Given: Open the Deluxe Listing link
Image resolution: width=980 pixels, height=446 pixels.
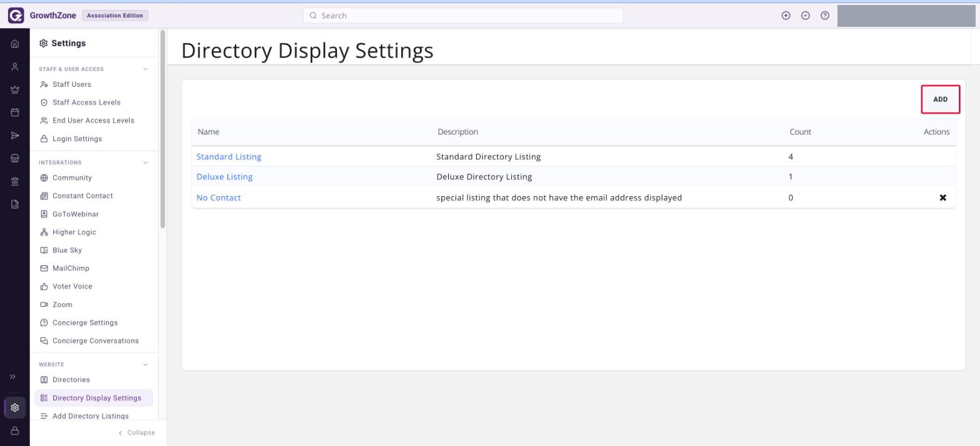Looking at the screenshot, I should coord(224,177).
